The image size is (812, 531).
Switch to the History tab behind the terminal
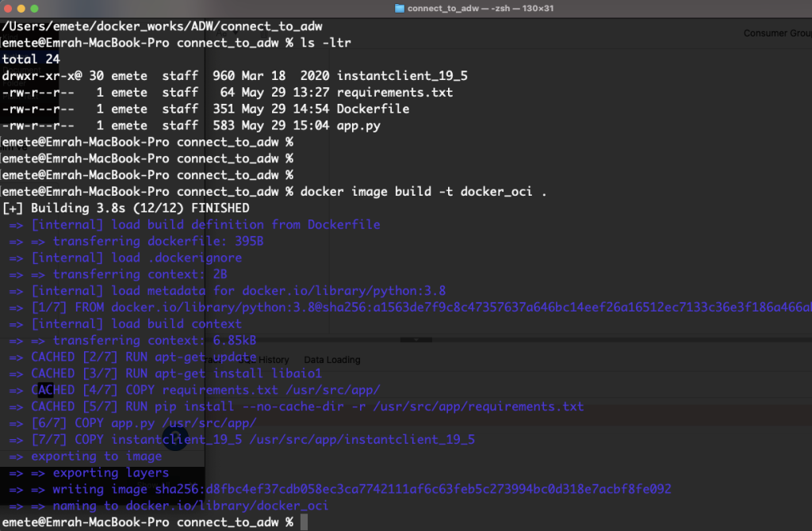(274, 360)
